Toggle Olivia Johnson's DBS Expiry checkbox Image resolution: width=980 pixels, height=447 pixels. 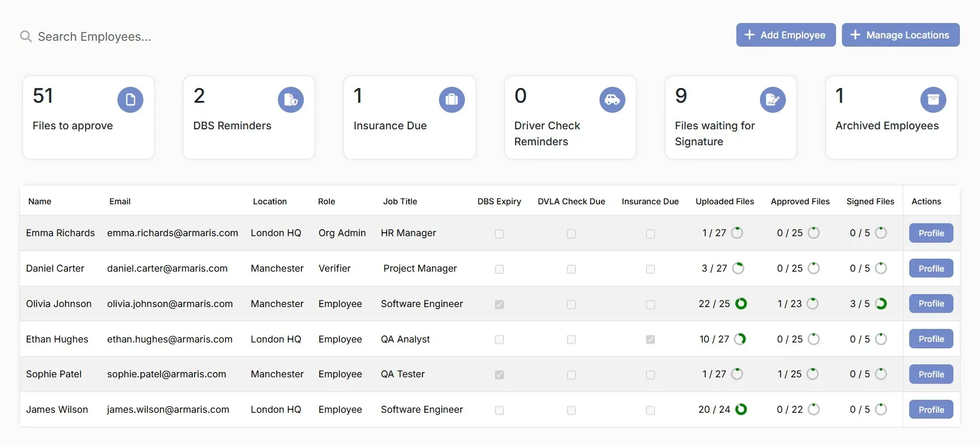click(x=499, y=305)
